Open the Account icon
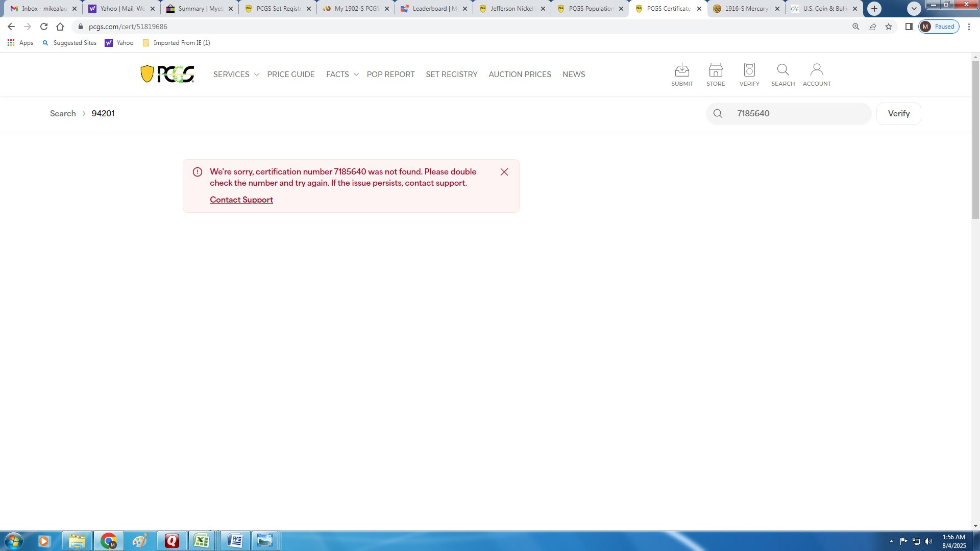The height and width of the screenshot is (551, 980). pos(817,74)
